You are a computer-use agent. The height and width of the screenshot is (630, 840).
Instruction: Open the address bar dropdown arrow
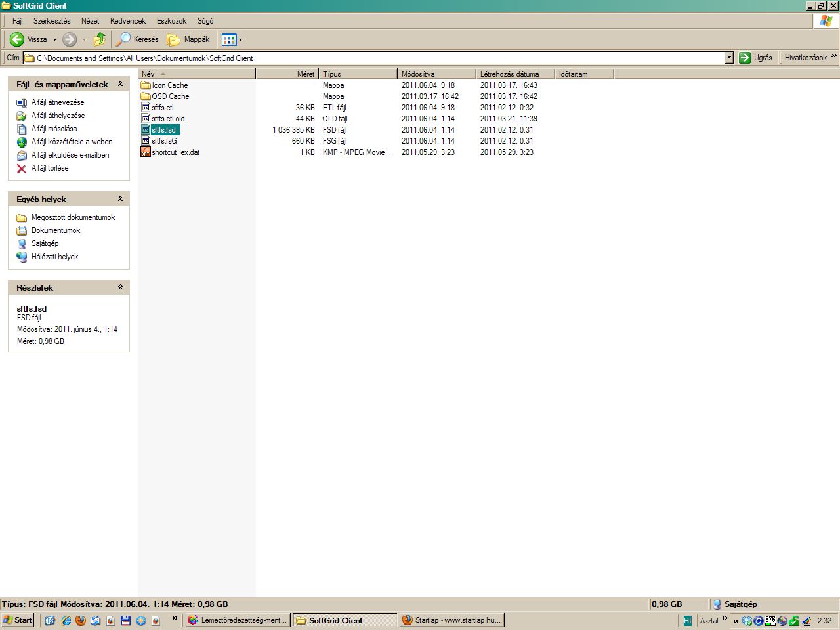click(x=729, y=58)
